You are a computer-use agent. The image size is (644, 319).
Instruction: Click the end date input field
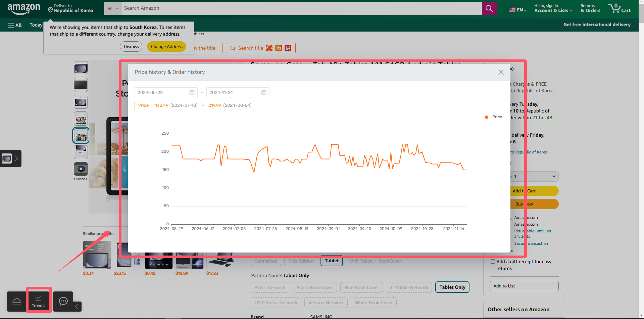coord(238,92)
